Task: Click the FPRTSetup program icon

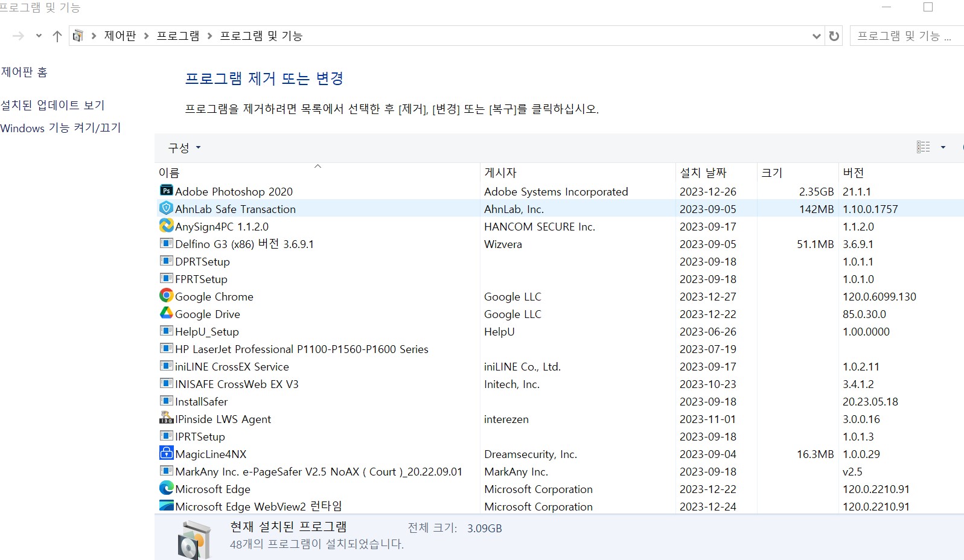Action: coord(166,278)
